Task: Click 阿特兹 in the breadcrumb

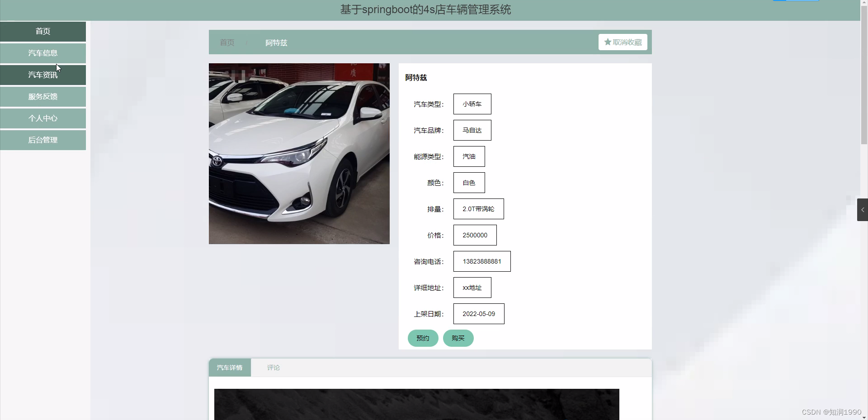Action: (276, 42)
